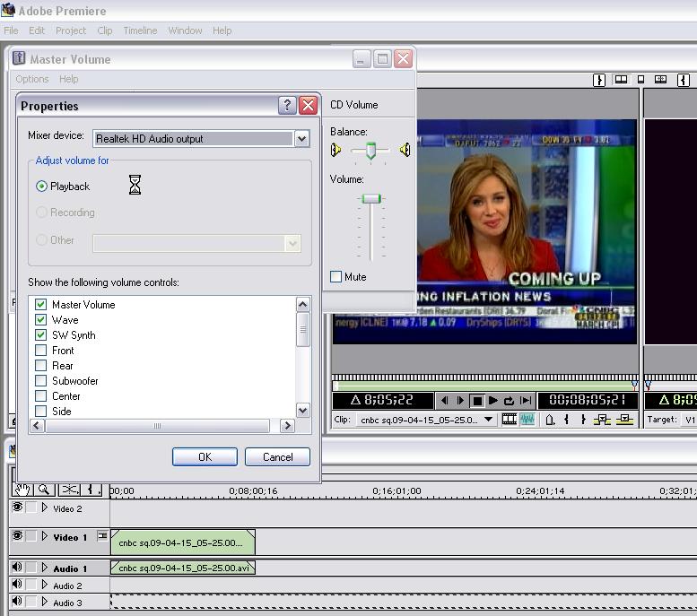Expand the Audio 1 track

pyautogui.click(x=45, y=567)
